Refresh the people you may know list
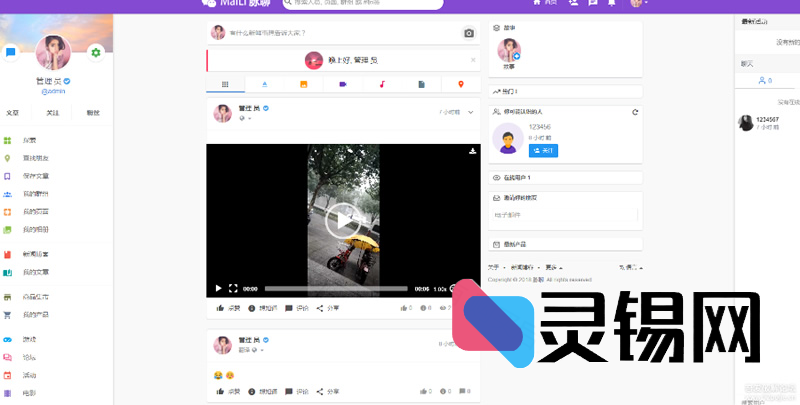 point(634,112)
